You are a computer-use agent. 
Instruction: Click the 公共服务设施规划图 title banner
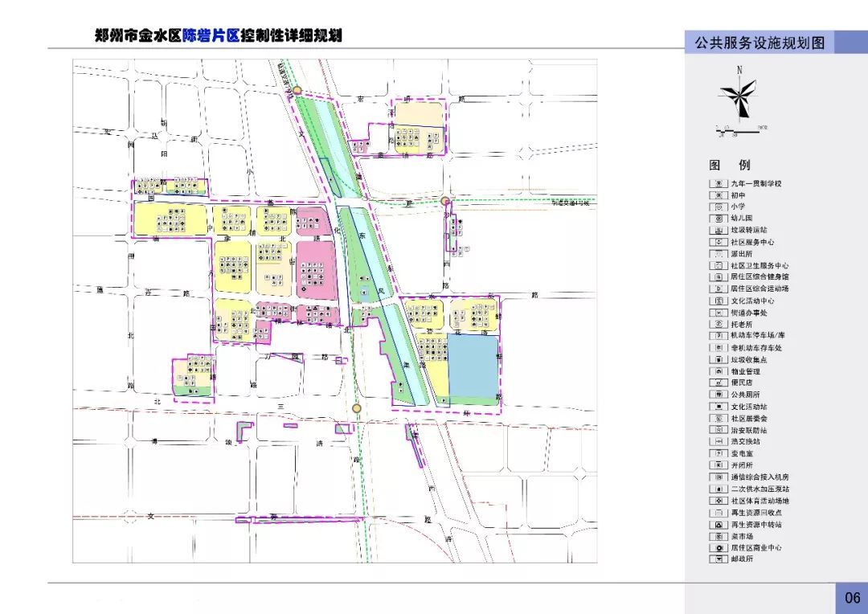[x=759, y=43]
